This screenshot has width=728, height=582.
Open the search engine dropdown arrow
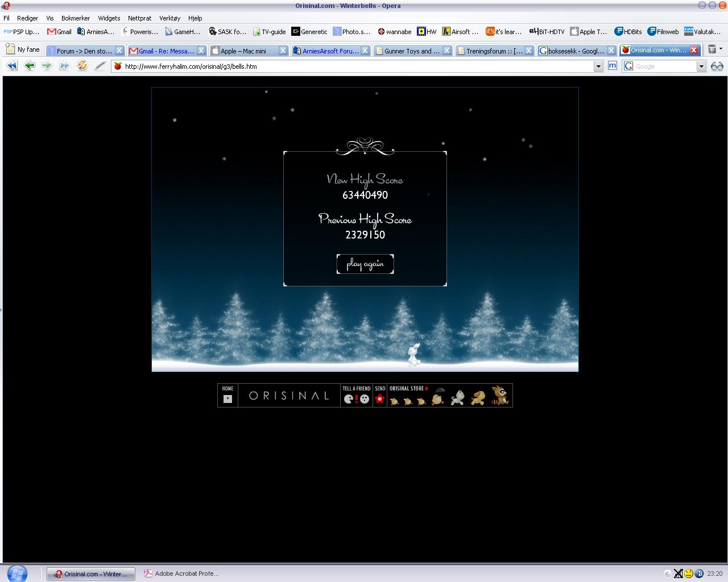(701, 66)
